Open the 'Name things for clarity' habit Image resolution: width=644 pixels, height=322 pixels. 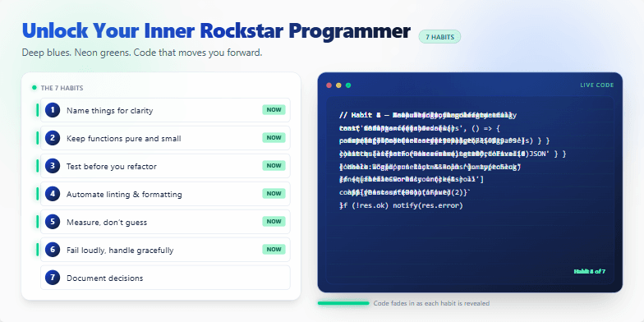point(166,110)
